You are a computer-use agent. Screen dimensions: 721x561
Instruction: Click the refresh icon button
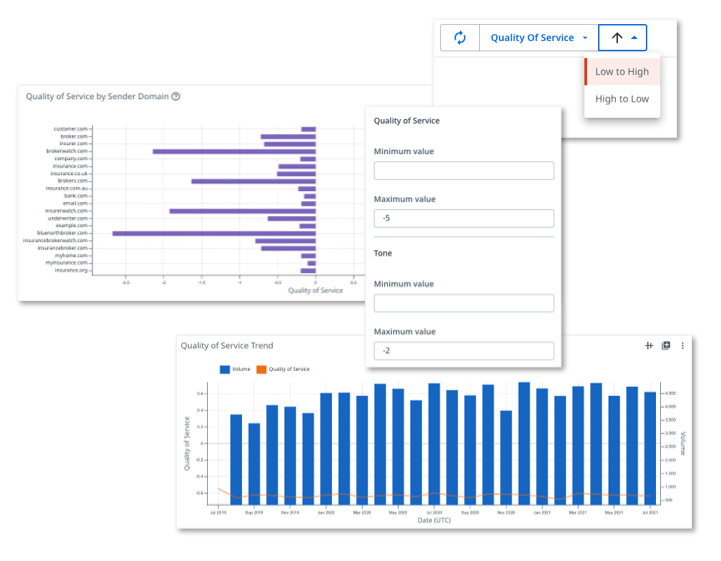coord(460,38)
